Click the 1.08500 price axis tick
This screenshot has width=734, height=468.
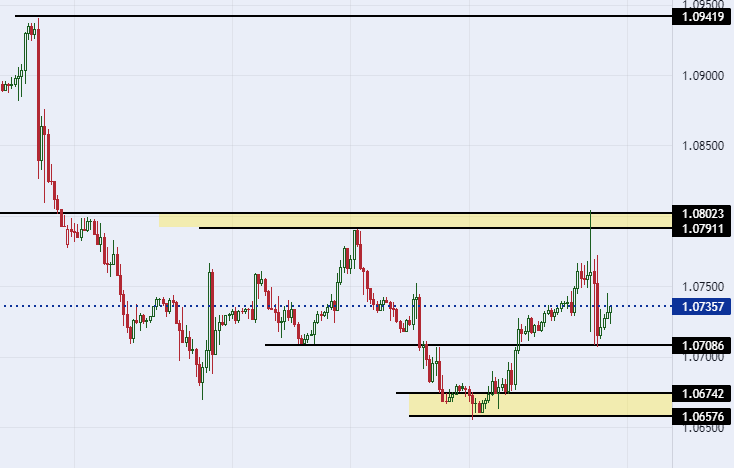(703, 146)
